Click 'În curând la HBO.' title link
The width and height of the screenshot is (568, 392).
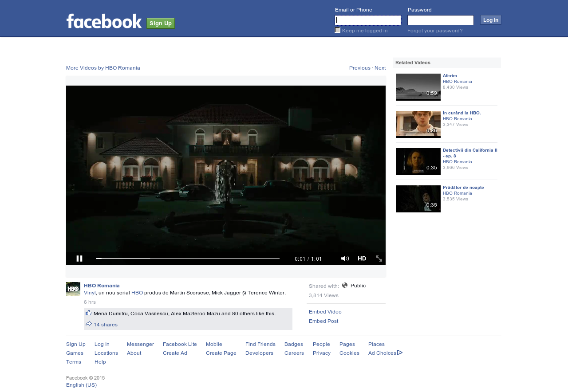click(x=462, y=113)
